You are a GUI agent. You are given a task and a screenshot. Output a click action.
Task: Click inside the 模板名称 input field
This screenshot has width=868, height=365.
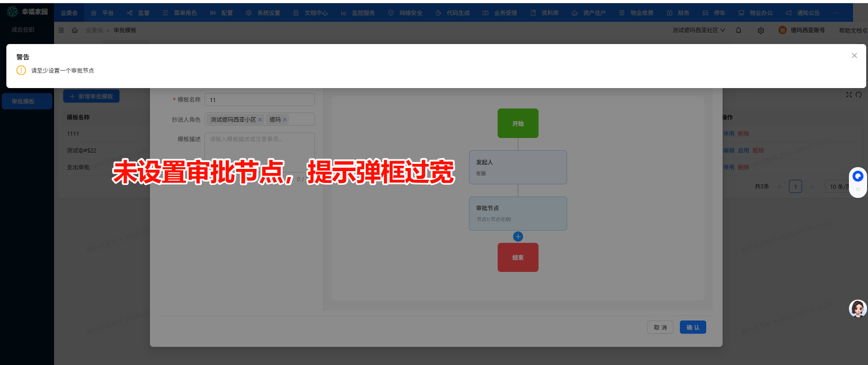click(259, 100)
